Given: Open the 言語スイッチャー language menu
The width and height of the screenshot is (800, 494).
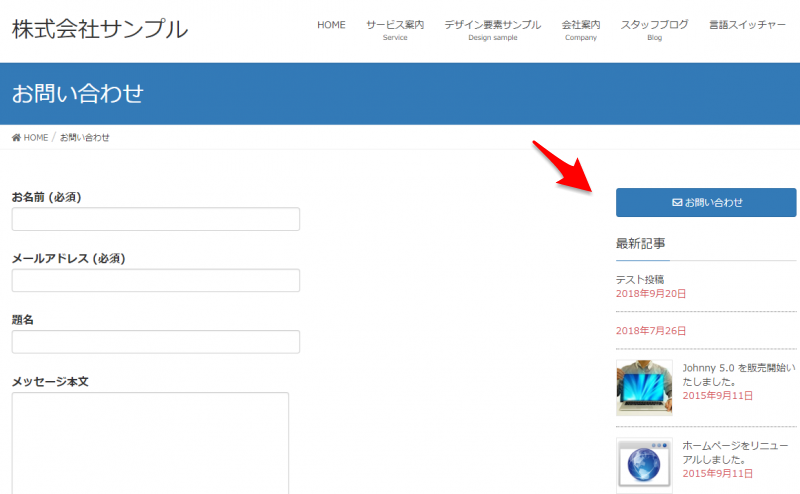Looking at the screenshot, I should click(x=747, y=25).
